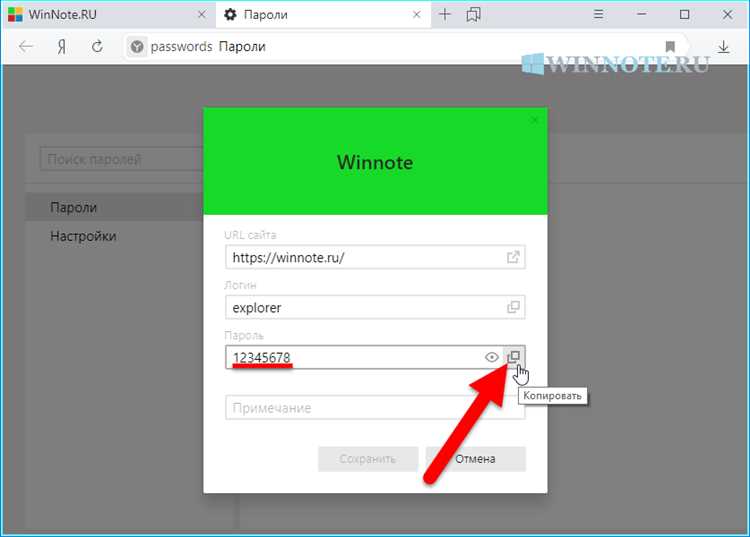
Task: Reload the current page
Action: [97, 47]
